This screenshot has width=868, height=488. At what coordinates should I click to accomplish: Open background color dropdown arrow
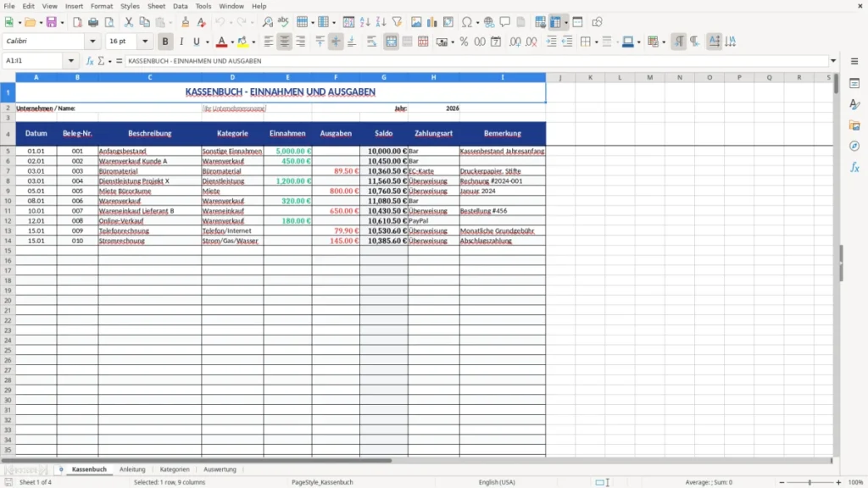[253, 42]
